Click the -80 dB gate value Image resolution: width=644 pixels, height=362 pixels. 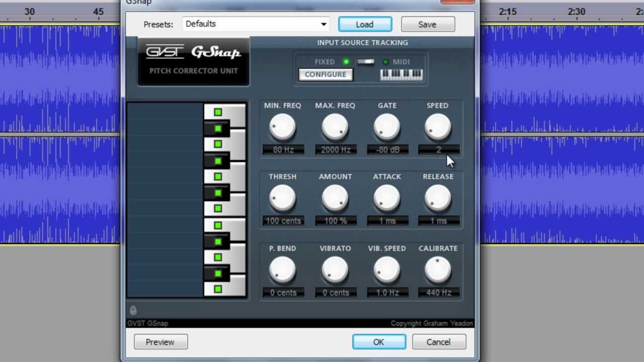point(387,150)
